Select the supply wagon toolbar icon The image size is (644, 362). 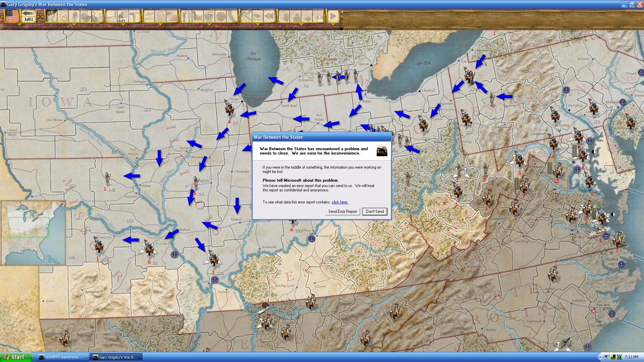(198, 16)
